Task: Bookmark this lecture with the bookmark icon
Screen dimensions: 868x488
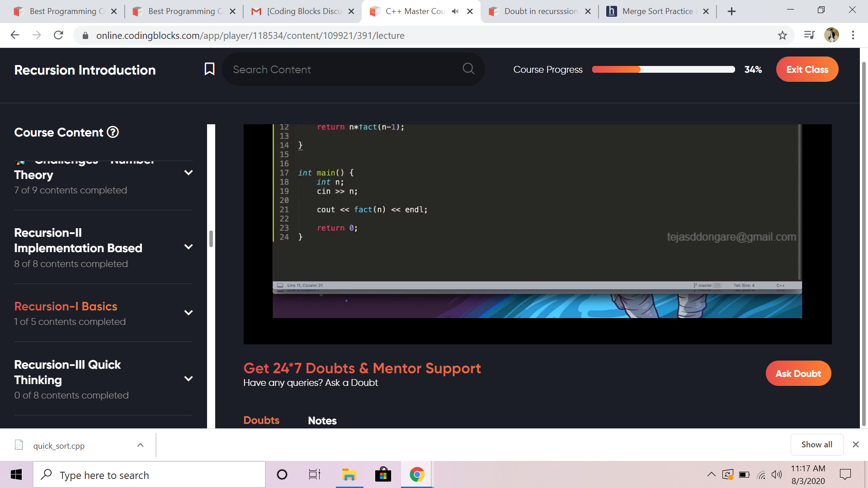Action: click(x=209, y=69)
